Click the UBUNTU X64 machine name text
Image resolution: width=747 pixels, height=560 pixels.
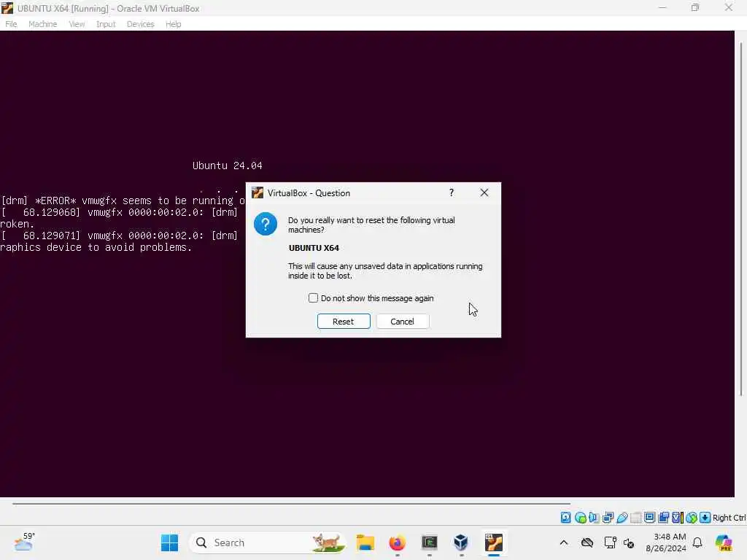point(314,248)
